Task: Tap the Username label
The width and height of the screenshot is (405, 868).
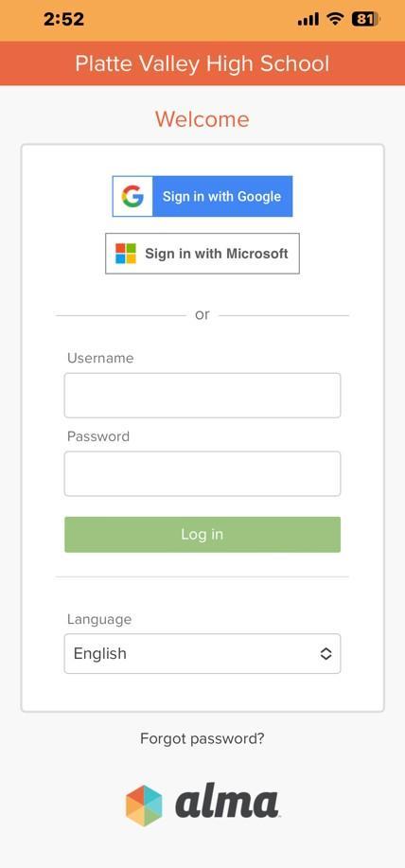Action: [x=100, y=358]
